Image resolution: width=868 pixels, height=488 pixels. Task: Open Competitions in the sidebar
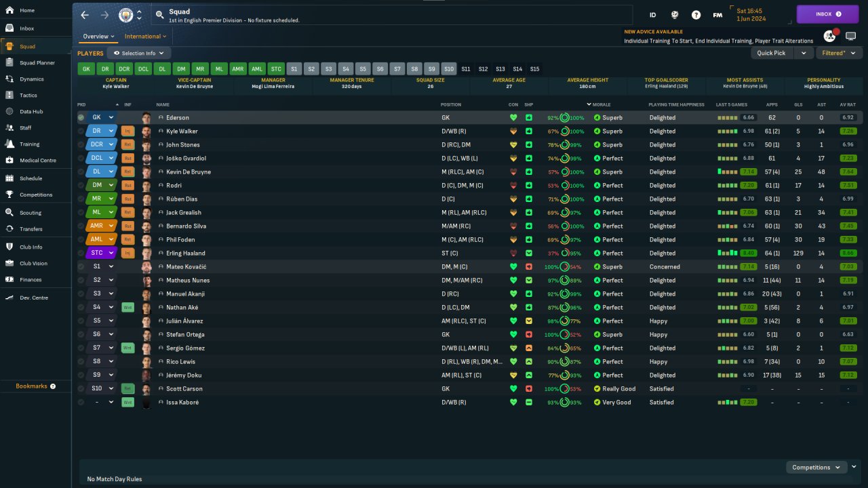pos(37,195)
